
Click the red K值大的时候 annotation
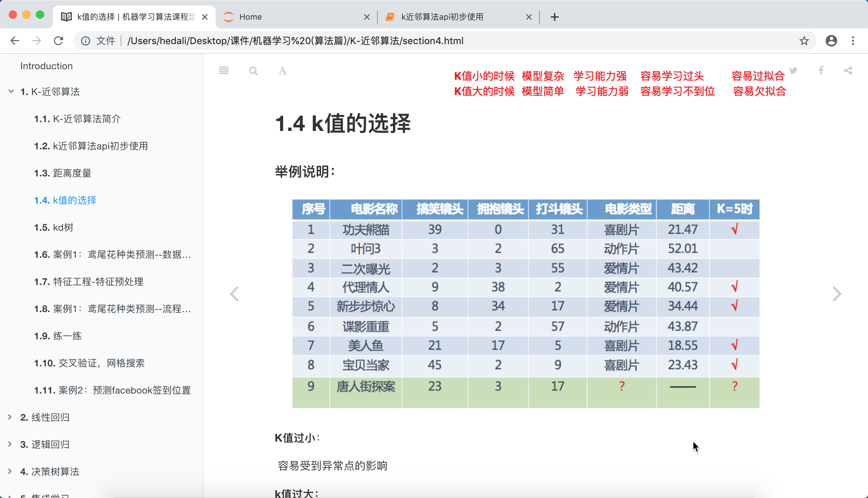pos(484,91)
